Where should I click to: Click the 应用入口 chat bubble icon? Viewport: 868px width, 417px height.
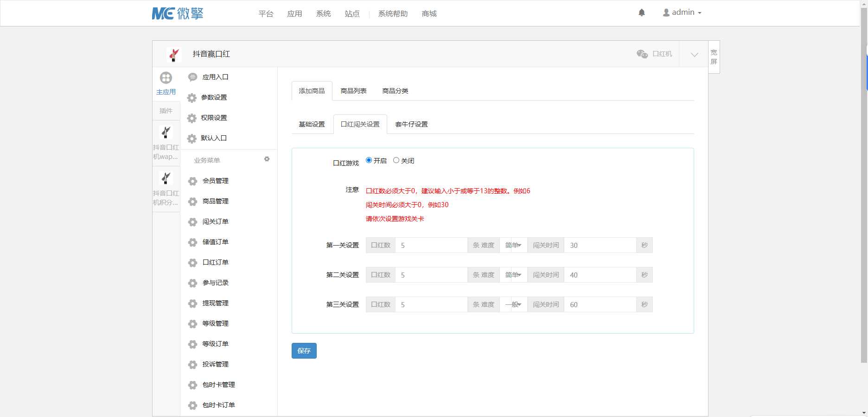pos(192,77)
